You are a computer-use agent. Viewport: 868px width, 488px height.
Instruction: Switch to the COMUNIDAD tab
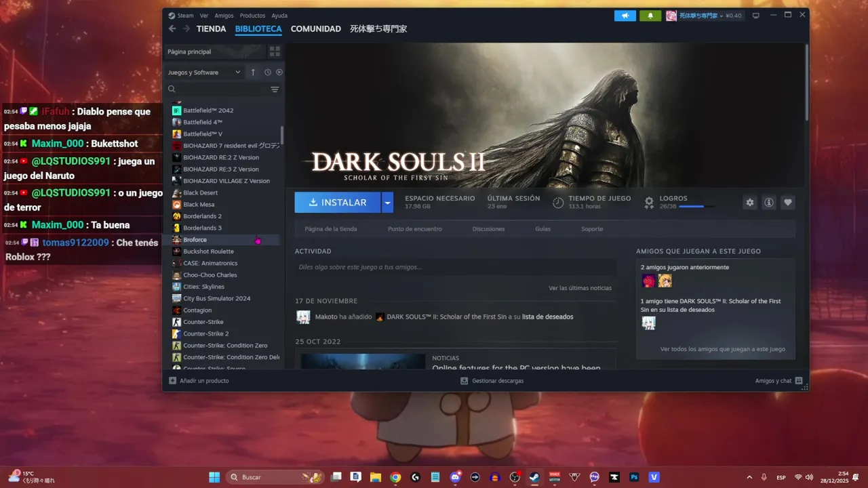(x=316, y=29)
